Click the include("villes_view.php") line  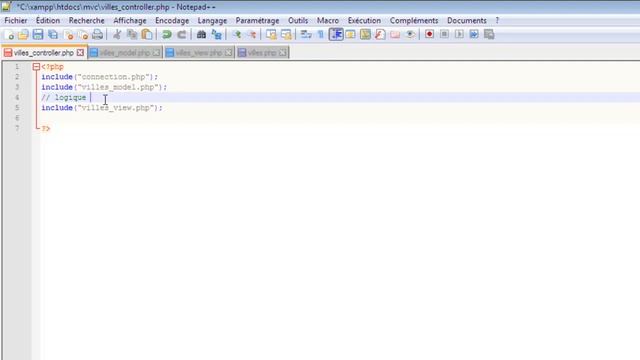point(102,108)
